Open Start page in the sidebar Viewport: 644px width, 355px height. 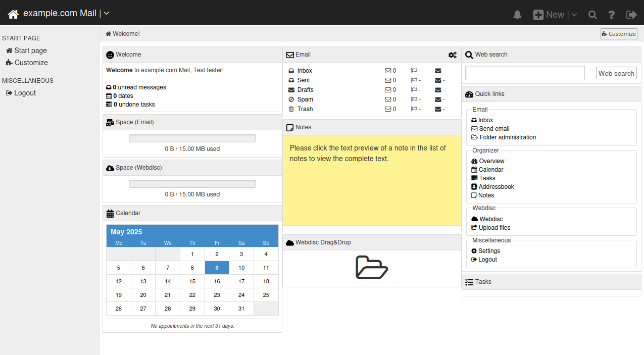pos(30,50)
